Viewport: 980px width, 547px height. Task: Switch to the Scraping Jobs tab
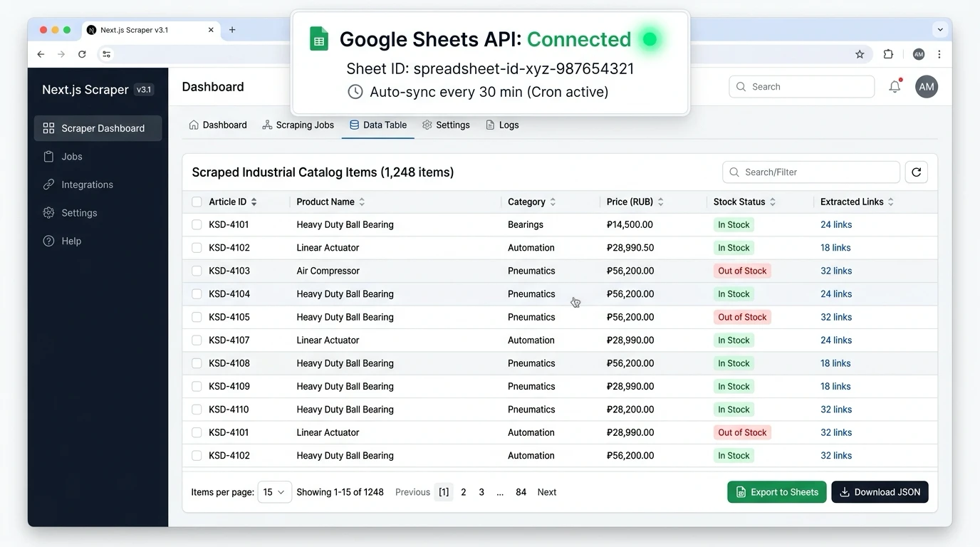[x=298, y=125]
